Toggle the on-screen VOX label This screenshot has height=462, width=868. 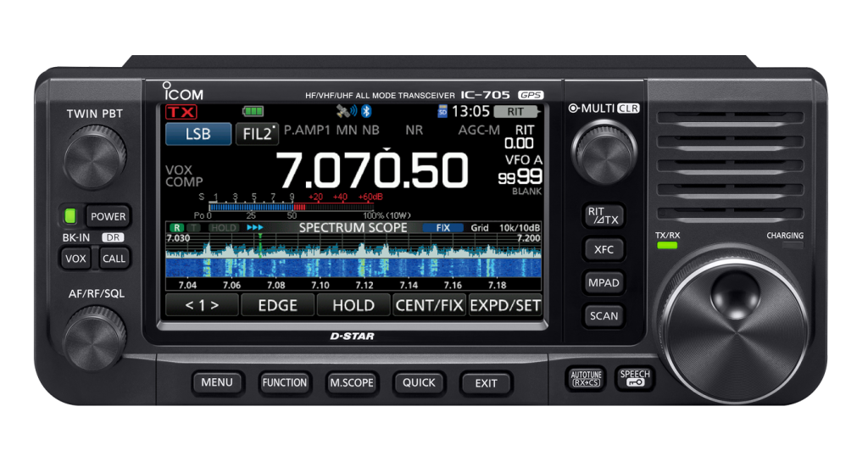click(179, 170)
